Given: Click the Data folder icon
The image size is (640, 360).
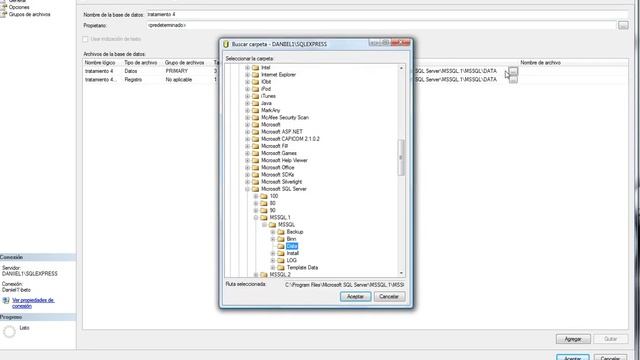Looking at the screenshot, I should tap(281, 246).
